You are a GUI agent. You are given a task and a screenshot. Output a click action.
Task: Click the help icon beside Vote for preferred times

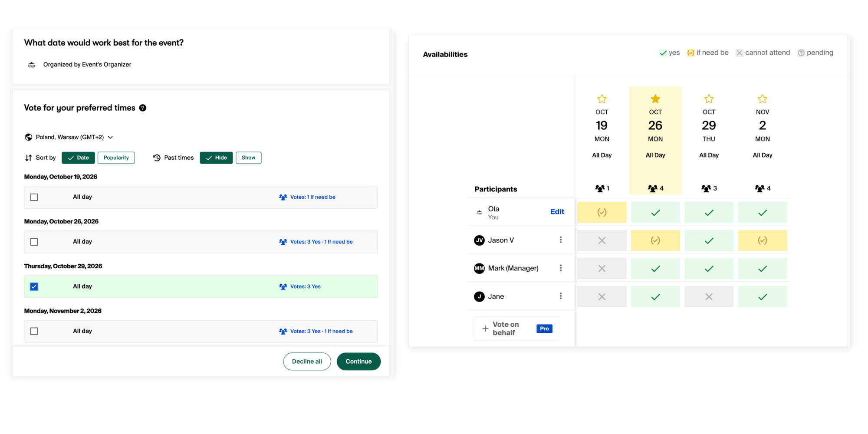click(x=143, y=108)
